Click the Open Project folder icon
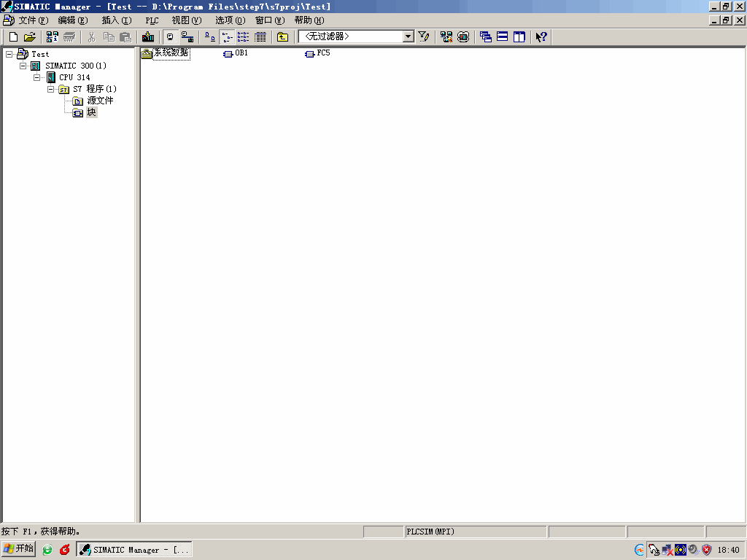 tap(30, 36)
